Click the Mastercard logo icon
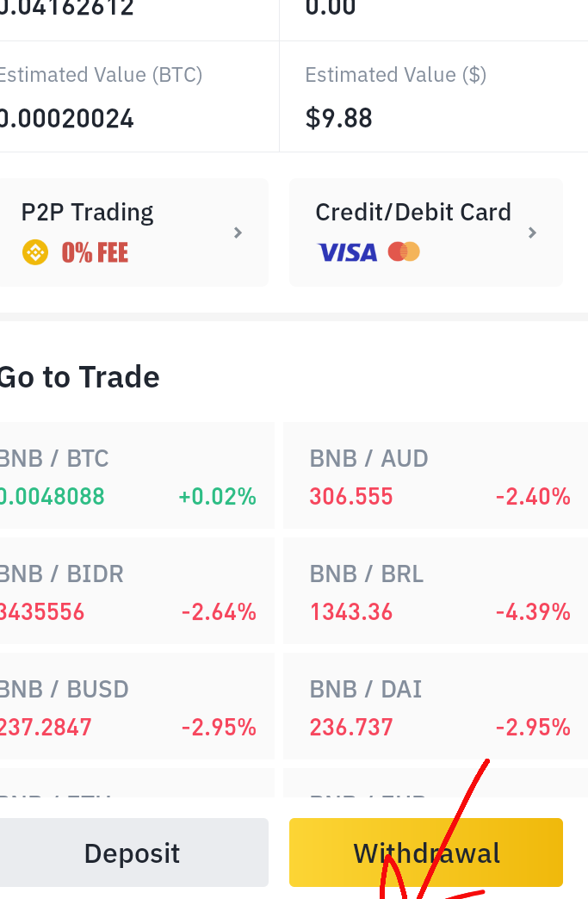The image size is (588, 899). tap(404, 251)
